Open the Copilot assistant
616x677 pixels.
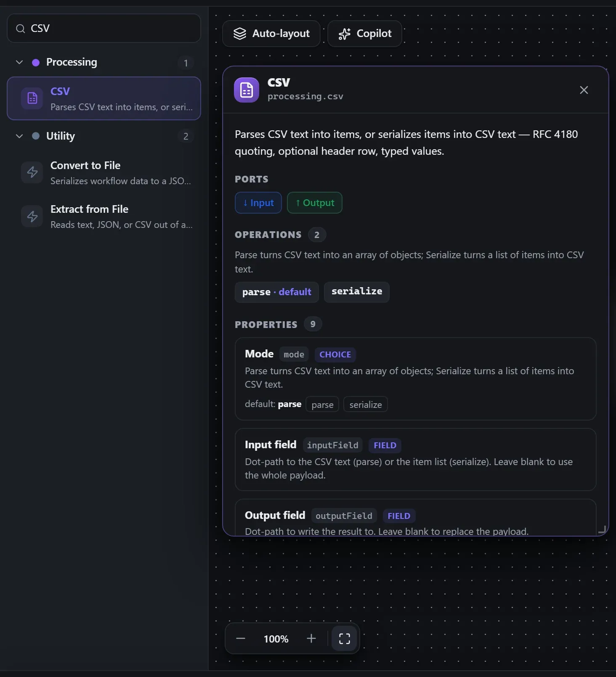coord(365,34)
